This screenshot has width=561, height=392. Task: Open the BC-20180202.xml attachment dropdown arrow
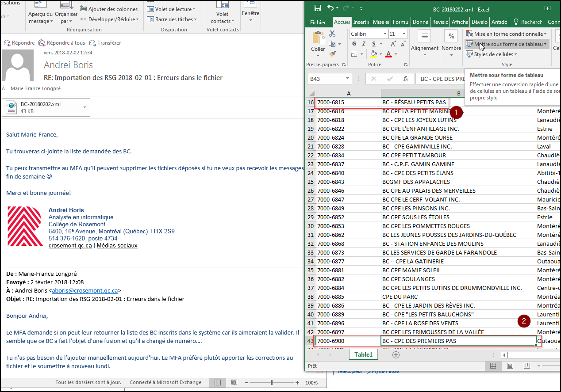pyautogui.click(x=85, y=107)
